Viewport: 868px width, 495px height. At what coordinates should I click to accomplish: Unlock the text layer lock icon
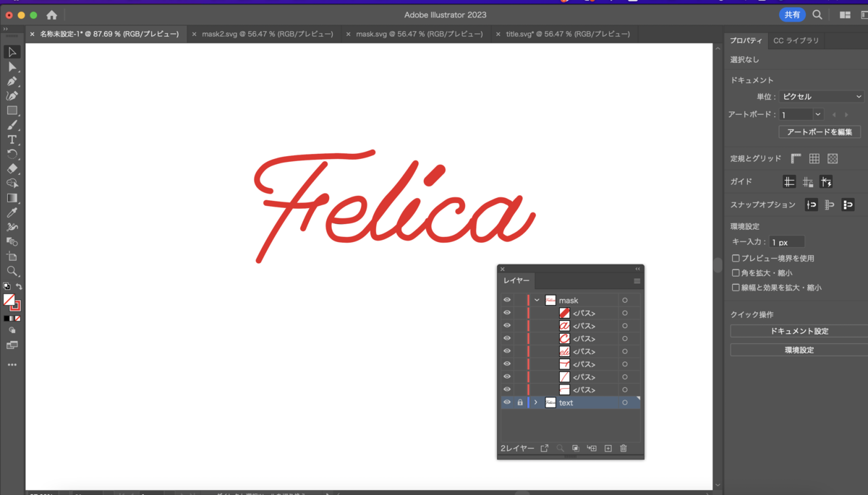click(520, 403)
